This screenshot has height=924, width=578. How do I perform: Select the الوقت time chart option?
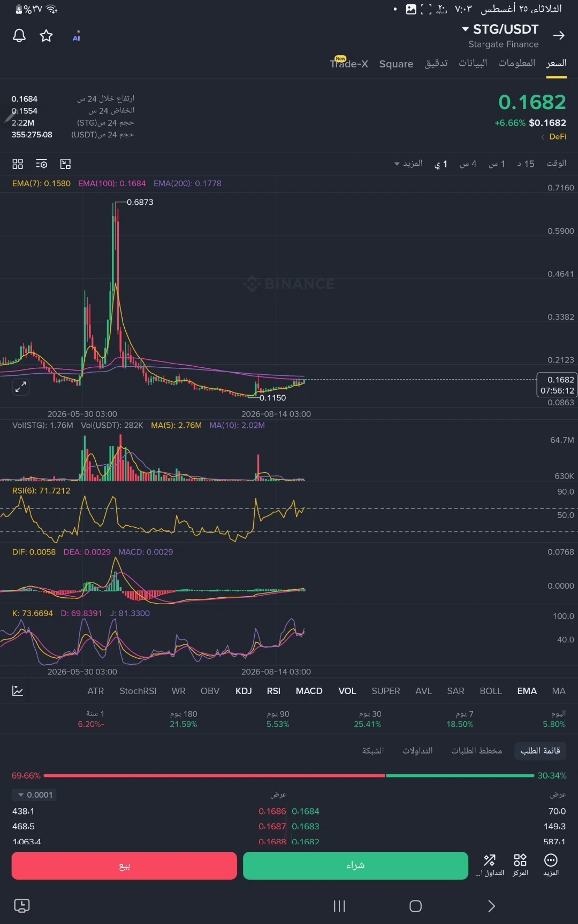pos(556,163)
